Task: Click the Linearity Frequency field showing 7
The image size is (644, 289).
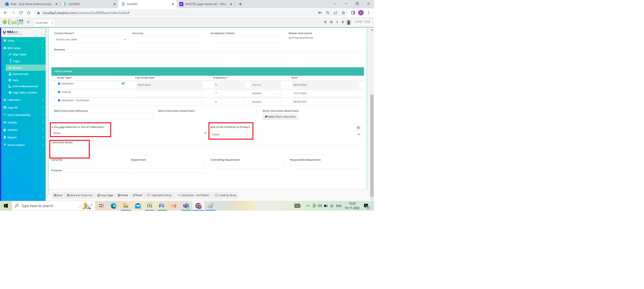Action: click(x=229, y=93)
